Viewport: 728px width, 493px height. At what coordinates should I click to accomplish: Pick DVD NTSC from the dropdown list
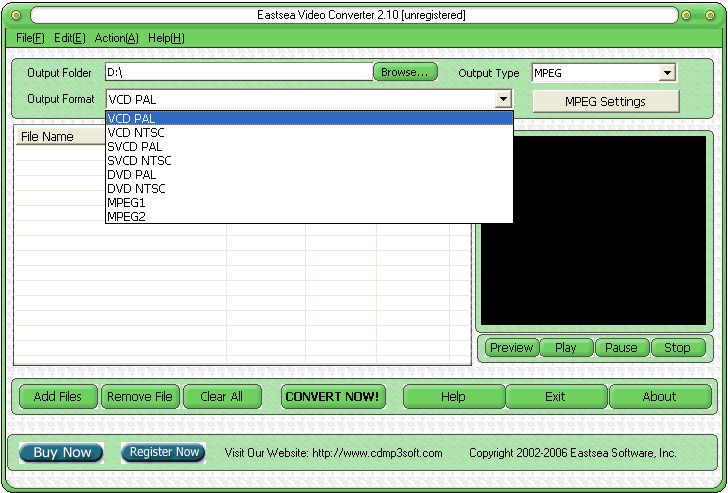[x=309, y=188]
